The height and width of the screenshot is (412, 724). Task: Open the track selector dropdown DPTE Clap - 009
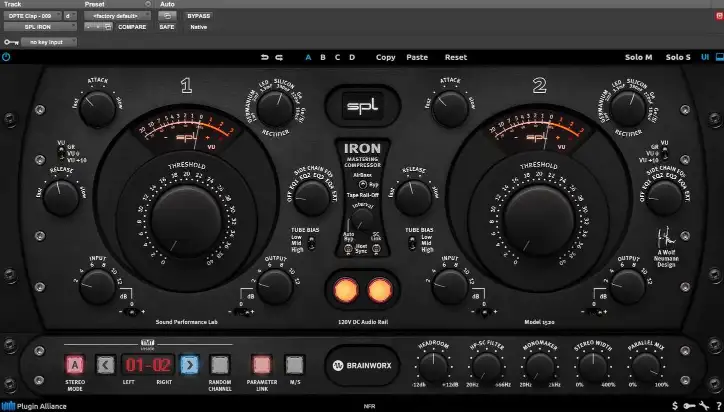(x=33, y=16)
